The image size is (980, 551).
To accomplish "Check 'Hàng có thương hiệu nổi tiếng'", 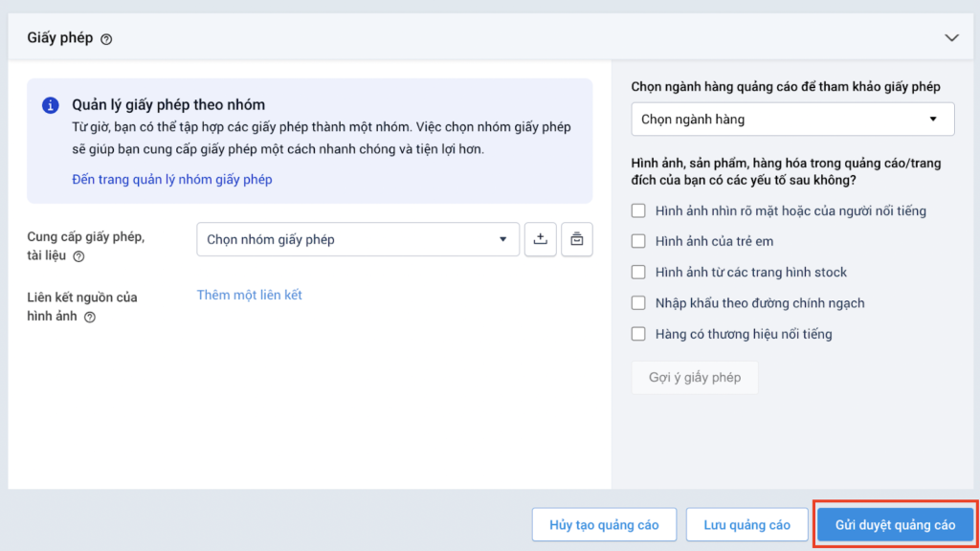I will [638, 334].
